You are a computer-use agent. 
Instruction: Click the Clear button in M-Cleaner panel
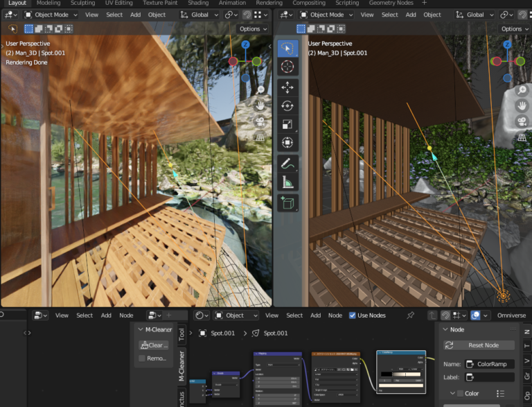[x=154, y=345]
